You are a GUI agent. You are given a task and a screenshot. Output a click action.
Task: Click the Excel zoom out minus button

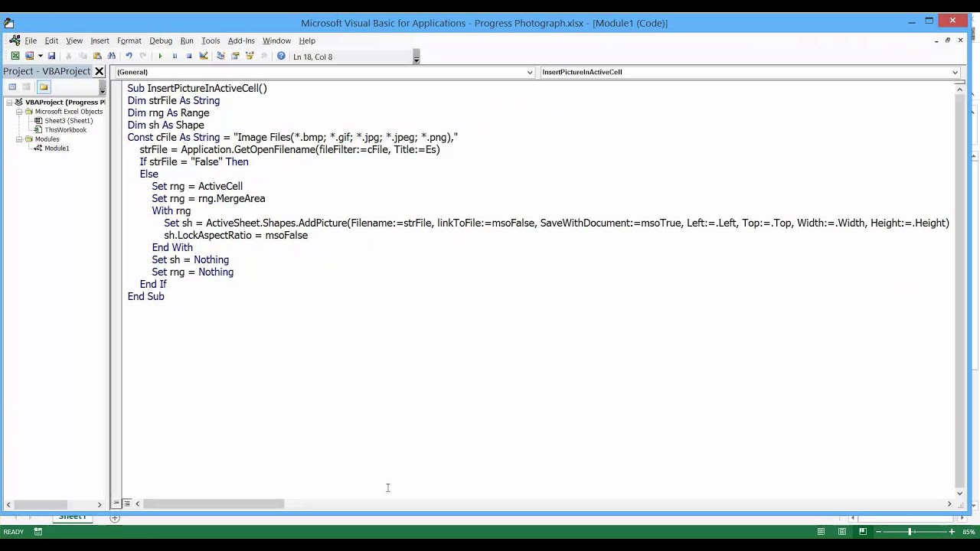click(879, 532)
